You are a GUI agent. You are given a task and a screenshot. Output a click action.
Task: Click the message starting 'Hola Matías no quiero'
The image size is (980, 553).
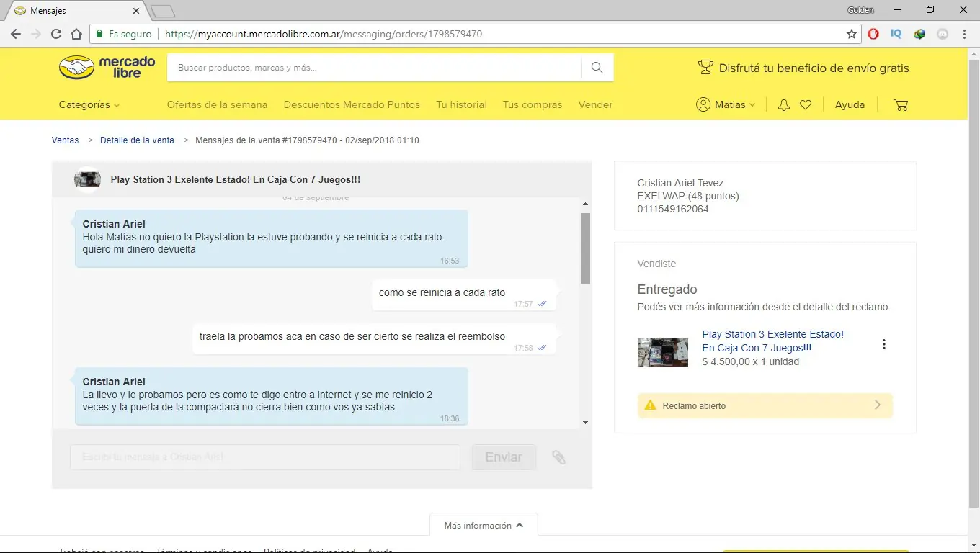click(x=272, y=239)
